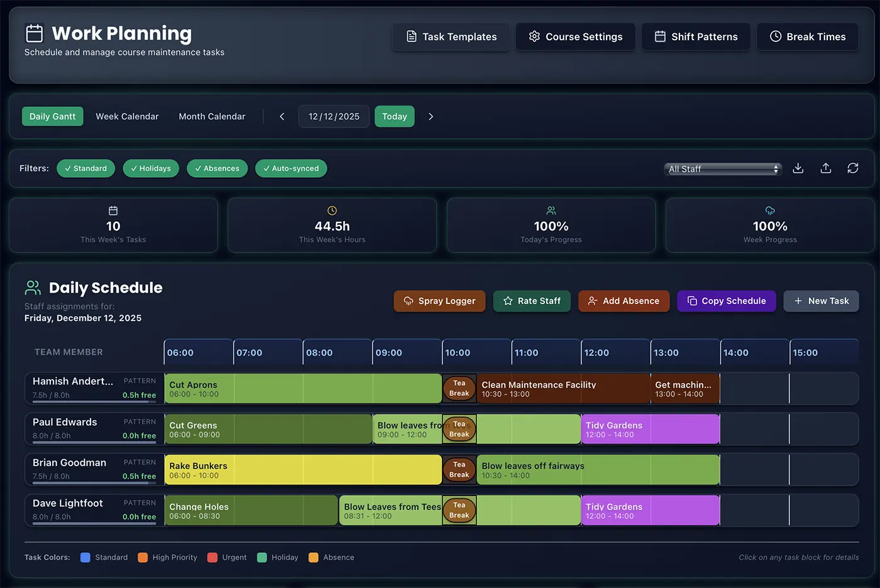
Task: Click the Urgent color swatch in legend
Action: tap(212, 558)
